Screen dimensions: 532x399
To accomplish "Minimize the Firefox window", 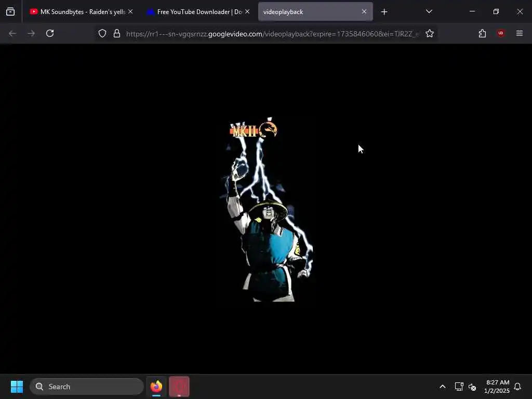I will (472, 11).
